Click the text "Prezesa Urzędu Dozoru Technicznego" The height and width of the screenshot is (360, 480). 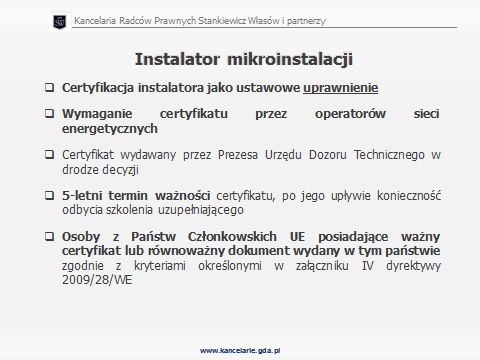(x=321, y=155)
